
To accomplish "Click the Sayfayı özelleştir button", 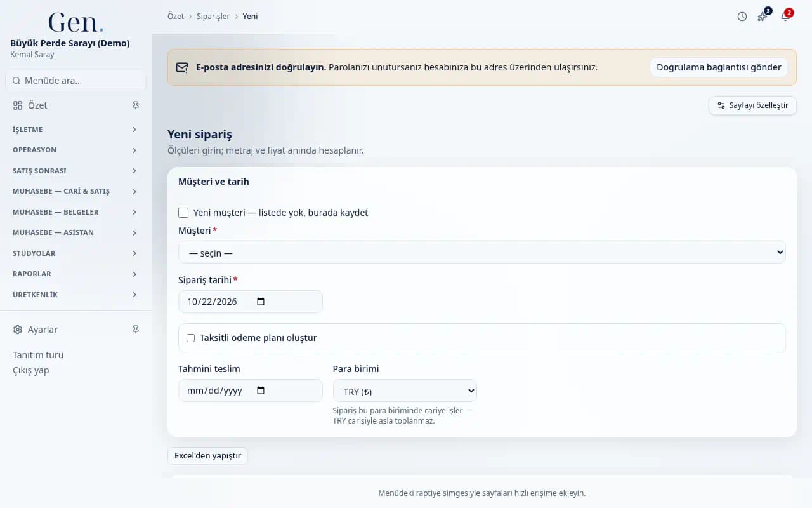I will click(752, 105).
